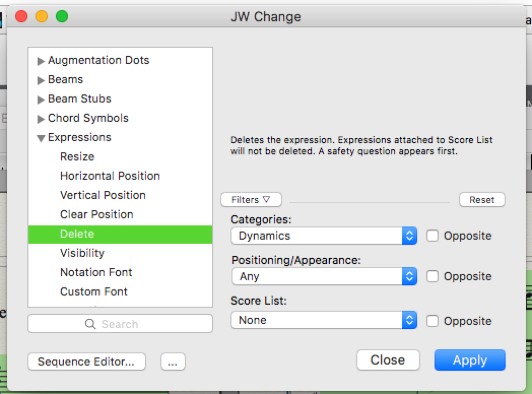
Task: Collapse the Expressions category
Action: click(x=41, y=138)
